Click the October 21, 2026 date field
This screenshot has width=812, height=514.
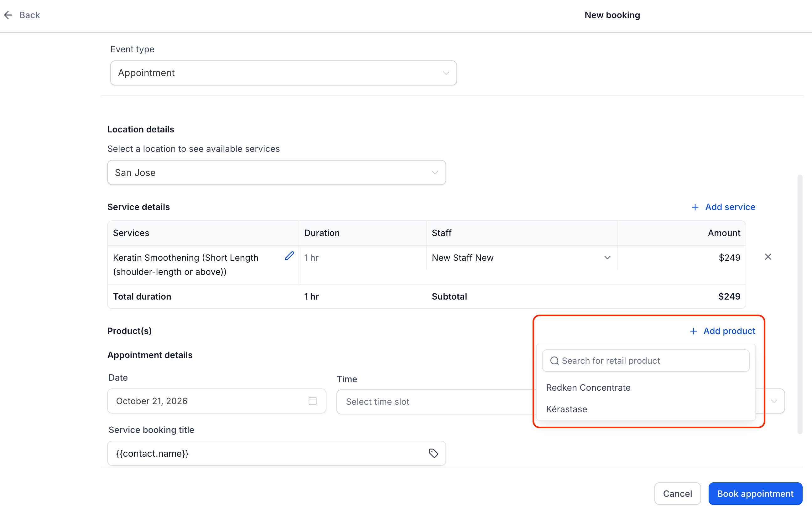click(217, 401)
